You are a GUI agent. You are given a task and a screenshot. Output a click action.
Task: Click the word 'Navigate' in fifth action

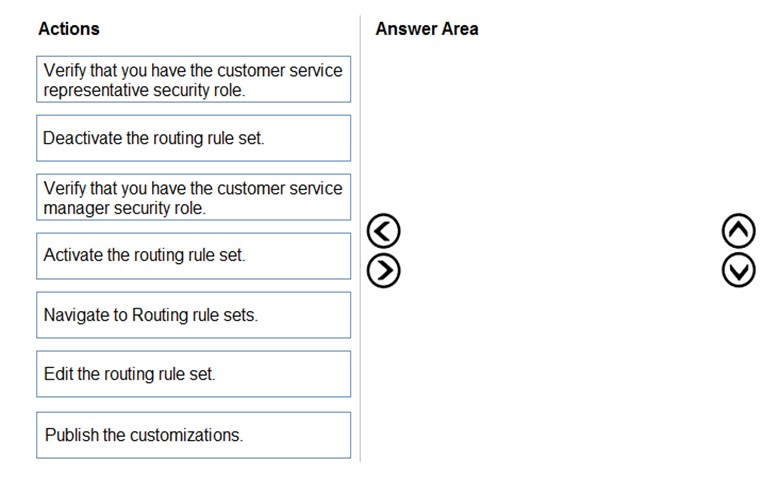[x=75, y=315]
